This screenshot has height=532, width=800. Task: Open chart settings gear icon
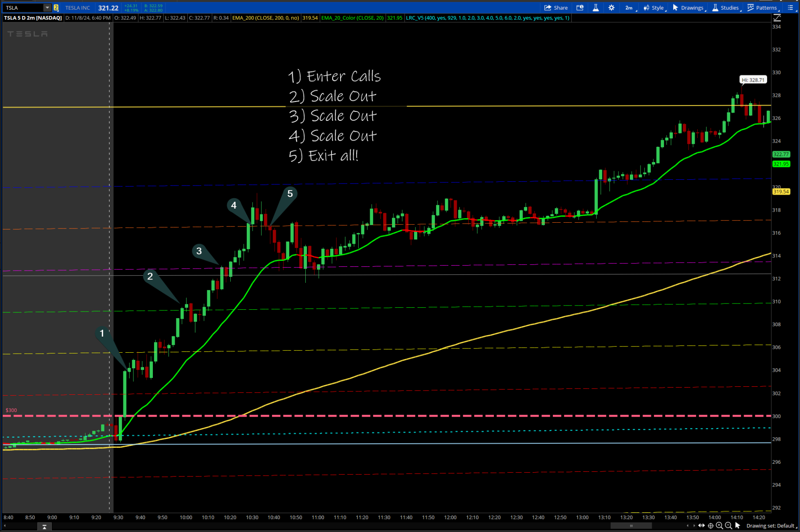[611, 8]
